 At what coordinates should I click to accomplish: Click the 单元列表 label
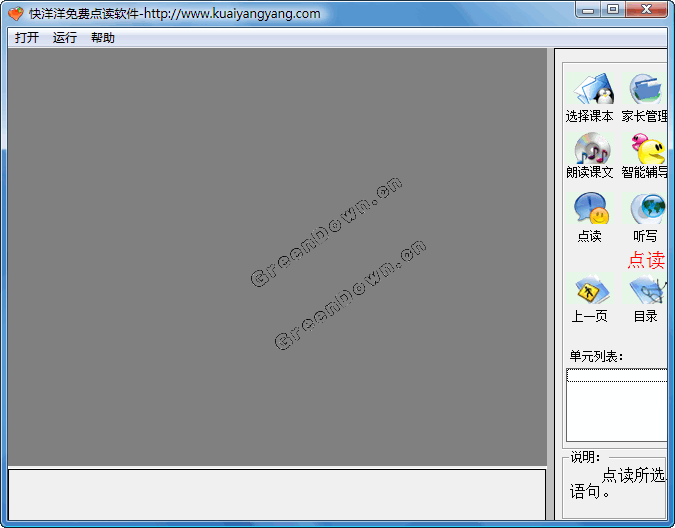pyautogui.click(x=596, y=356)
